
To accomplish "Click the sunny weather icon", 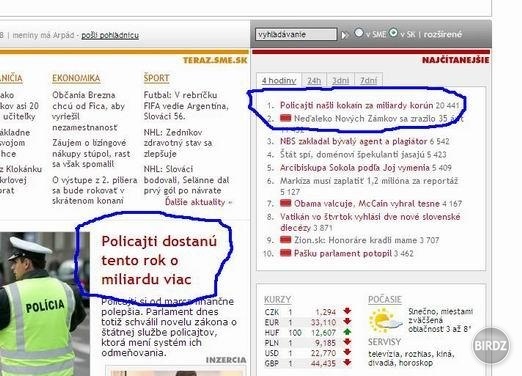I will click(385, 320).
